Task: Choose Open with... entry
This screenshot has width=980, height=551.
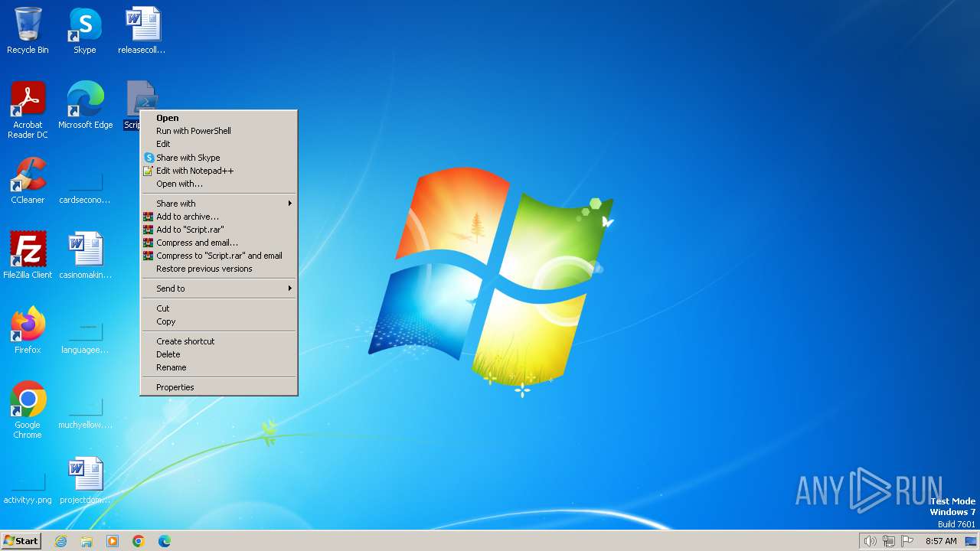Action: coord(219,184)
